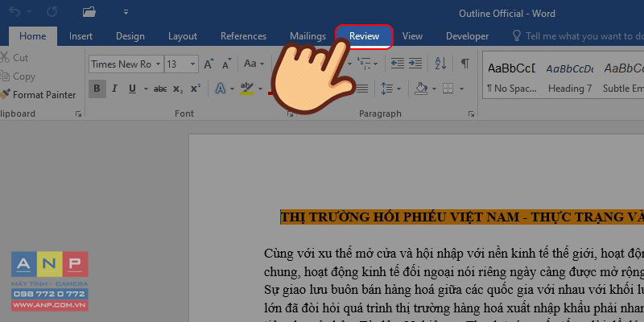Select the View tab
The image size is (644, 322).
tap(412, 36)
